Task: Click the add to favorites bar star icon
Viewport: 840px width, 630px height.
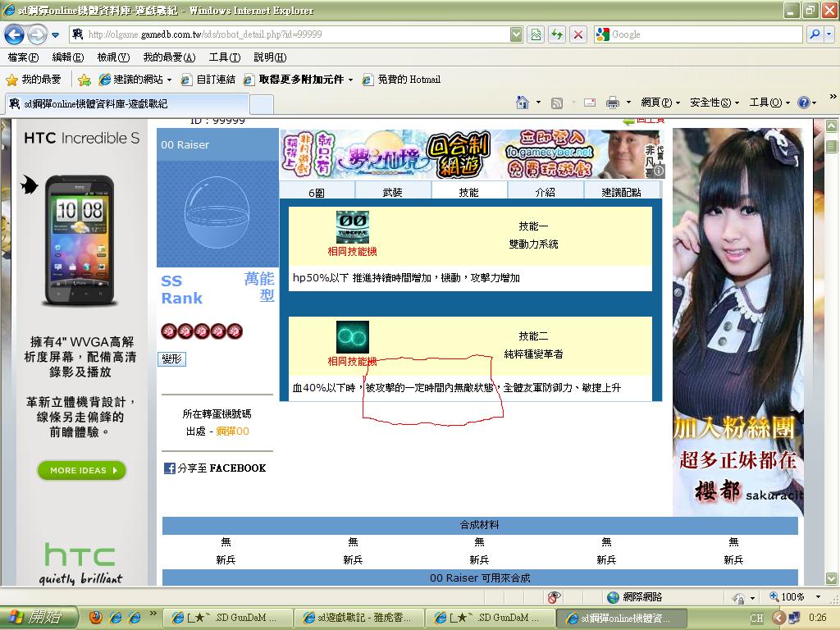Action: (x=84, y=80)
